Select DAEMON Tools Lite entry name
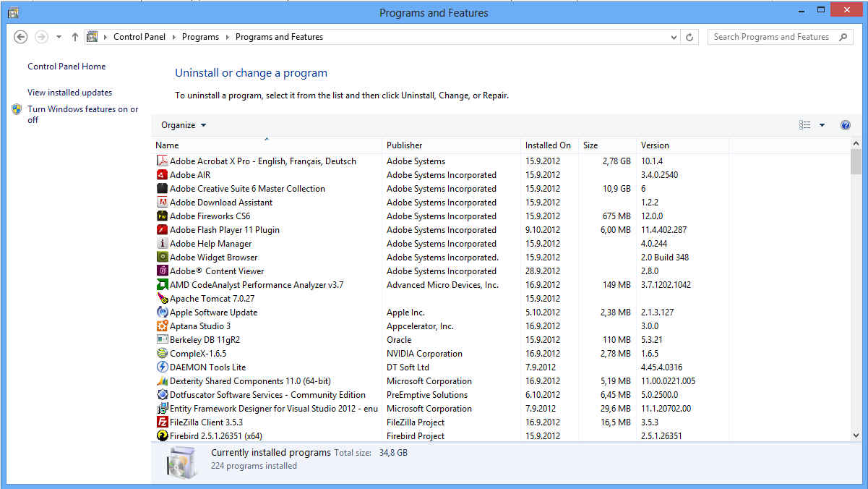The width and height of the screenshot is (868, 489). coord(207,367)
